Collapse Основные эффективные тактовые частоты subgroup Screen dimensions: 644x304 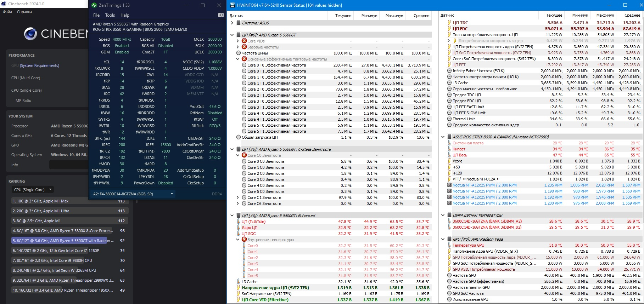click(238, 59)
